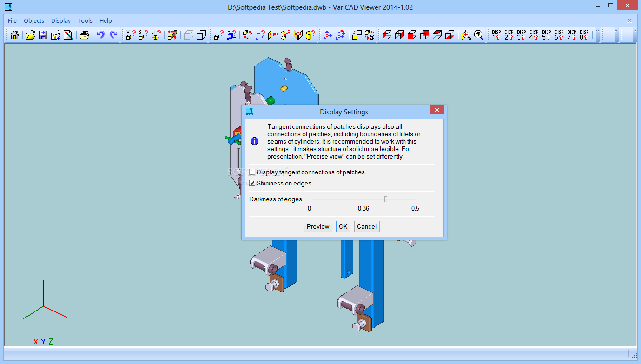Click the zoom previous magnifier with arrow
The height and width of the screenshot is (364, 641).
pos(466,35)
